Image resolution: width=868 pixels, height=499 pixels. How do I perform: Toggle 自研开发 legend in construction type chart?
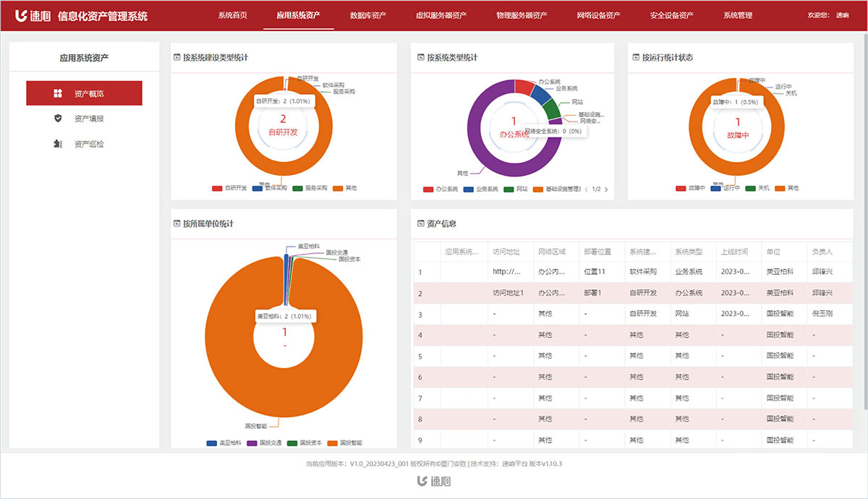pyautogui.click(x=229, y=188)
